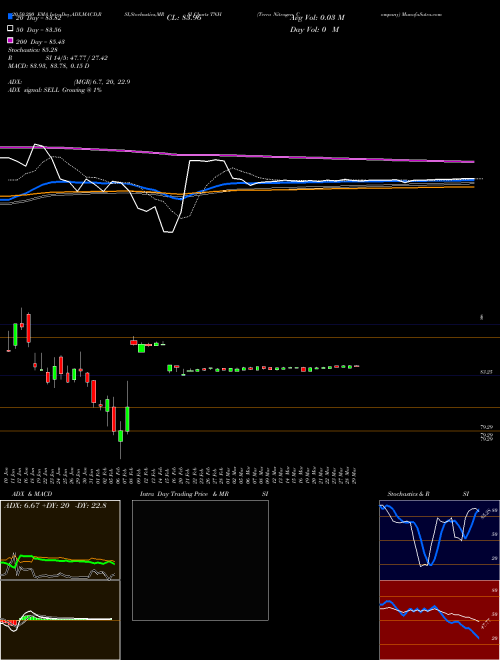
Task: Click the 'Day Vol: 0 M' text
Action: pos(314,29)
